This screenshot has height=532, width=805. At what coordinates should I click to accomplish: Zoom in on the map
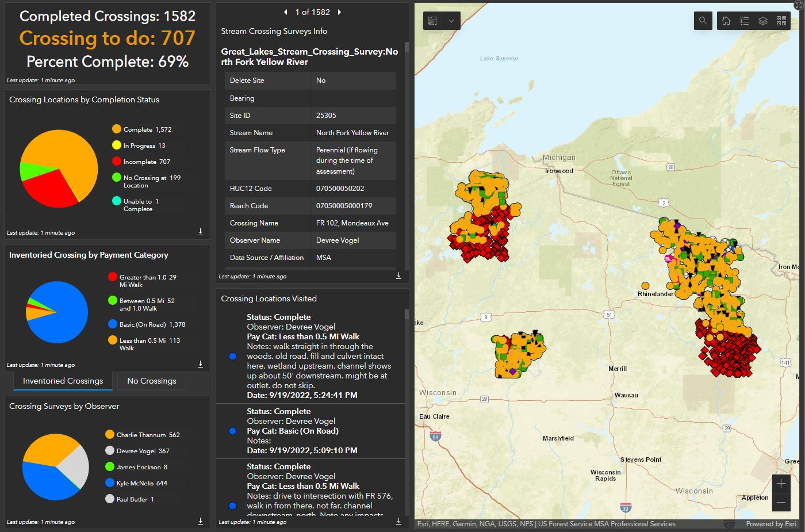pyautogui.click(x=781, y=484)
